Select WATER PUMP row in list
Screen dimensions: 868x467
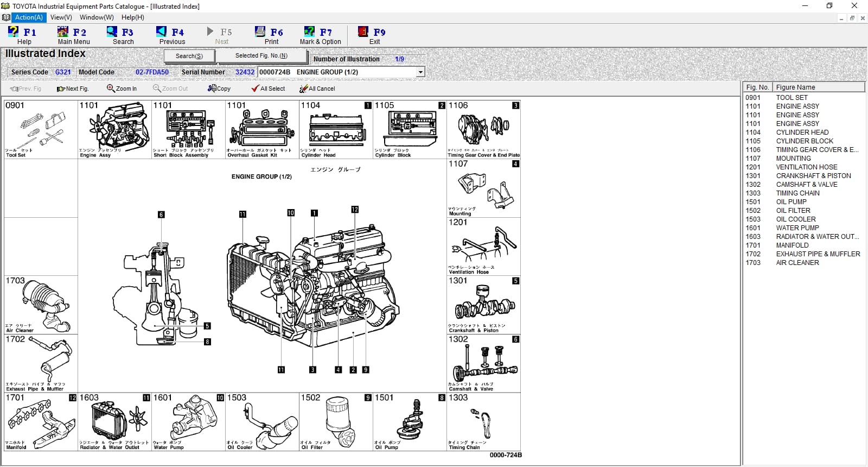[803, 228]
